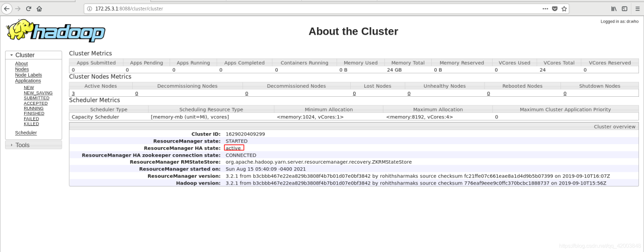
Task: Filter applications by RUNNING state
Action: pyautogui.click(x=34, y=108)
